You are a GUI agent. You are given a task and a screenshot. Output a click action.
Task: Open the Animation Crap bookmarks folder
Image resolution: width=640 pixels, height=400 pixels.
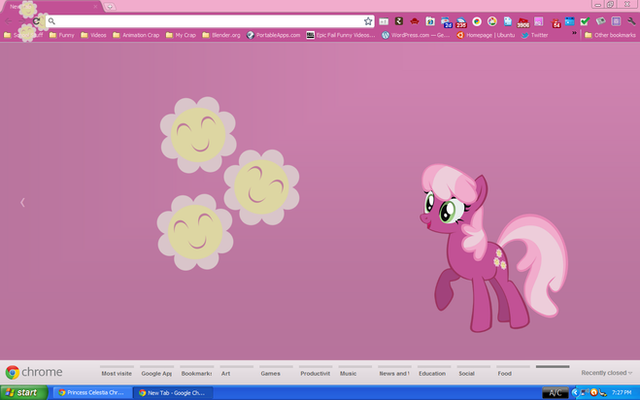136,35
